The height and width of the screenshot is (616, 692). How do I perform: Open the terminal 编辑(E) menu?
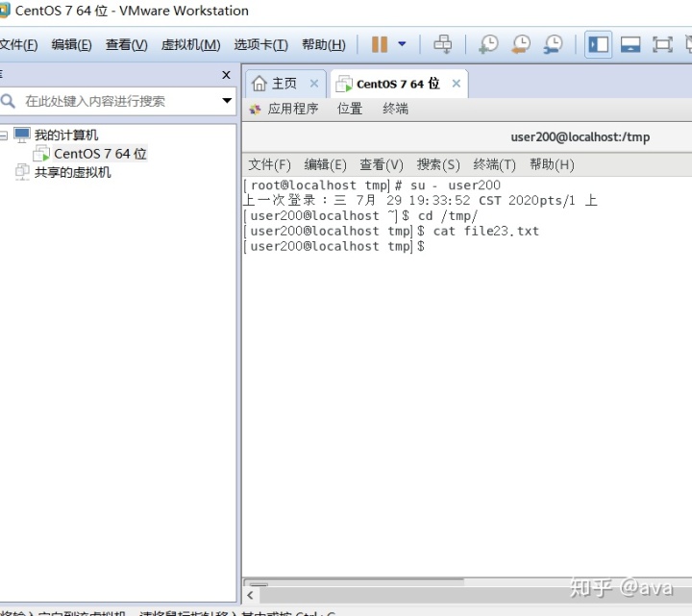click(x=325, y=165)
